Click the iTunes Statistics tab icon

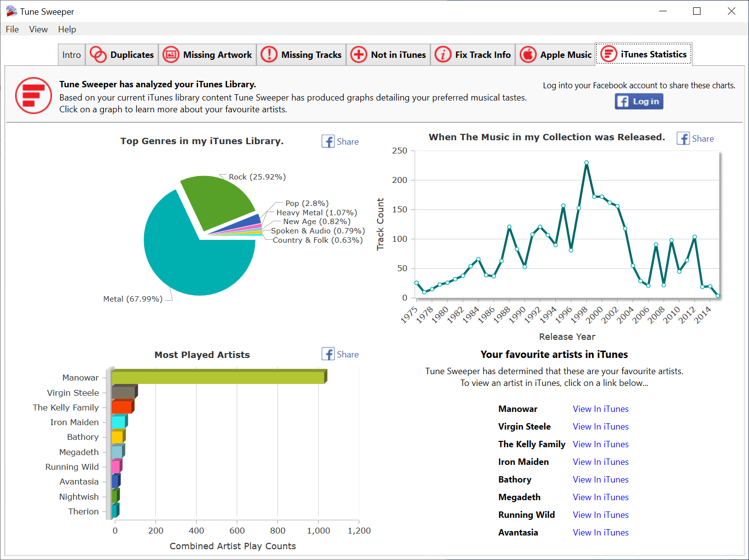[x=608, y=54]
